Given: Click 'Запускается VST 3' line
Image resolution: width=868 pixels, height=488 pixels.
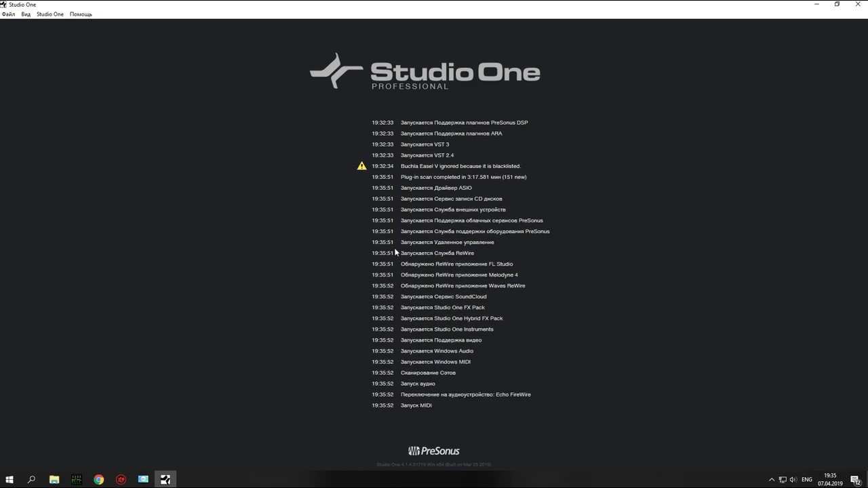Looking at the screenshot, I should (425, 144).
